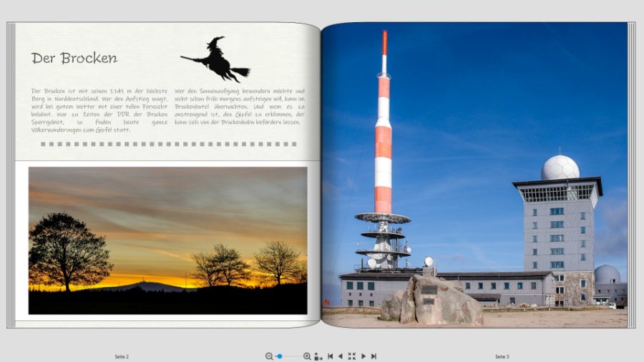Select the sunset trees photo
644x362 pixels.
coord(167,240)
